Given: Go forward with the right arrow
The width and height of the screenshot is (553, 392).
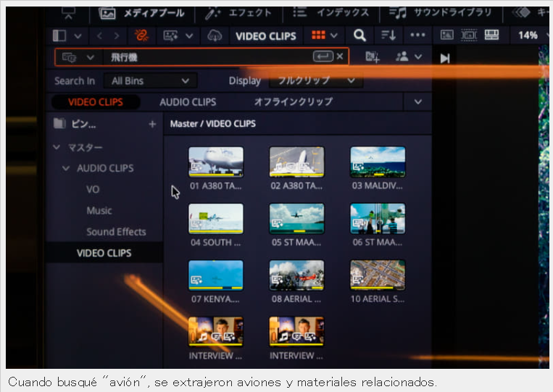Looking at the screenshot, I should pos(117,36).
